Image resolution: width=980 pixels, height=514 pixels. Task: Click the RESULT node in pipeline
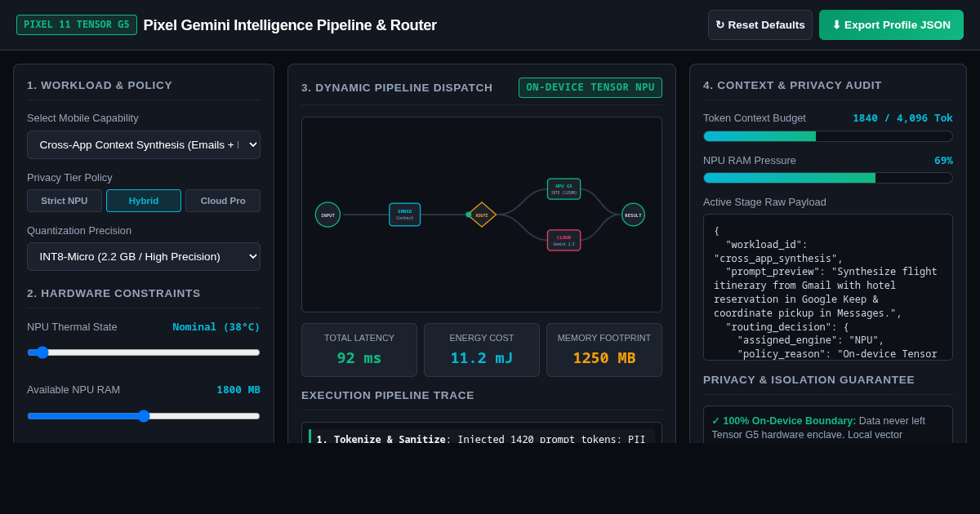click(x=633, y=215)
